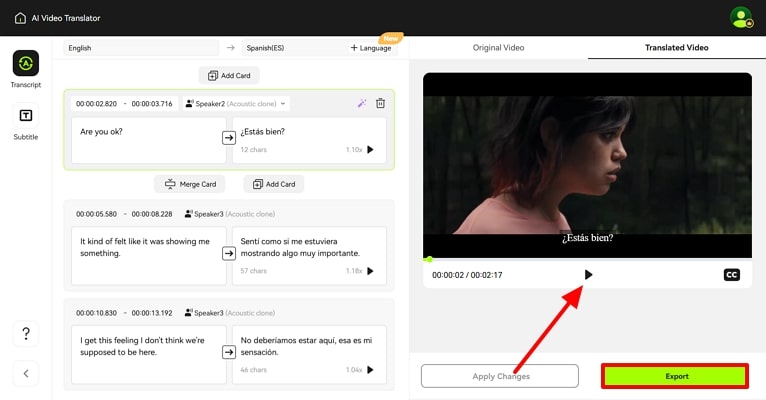The width and height of the screenshot is (766, 400).
Task: Click 00:00:02 / 00:02:17 time display
Action: click(467, 275)
